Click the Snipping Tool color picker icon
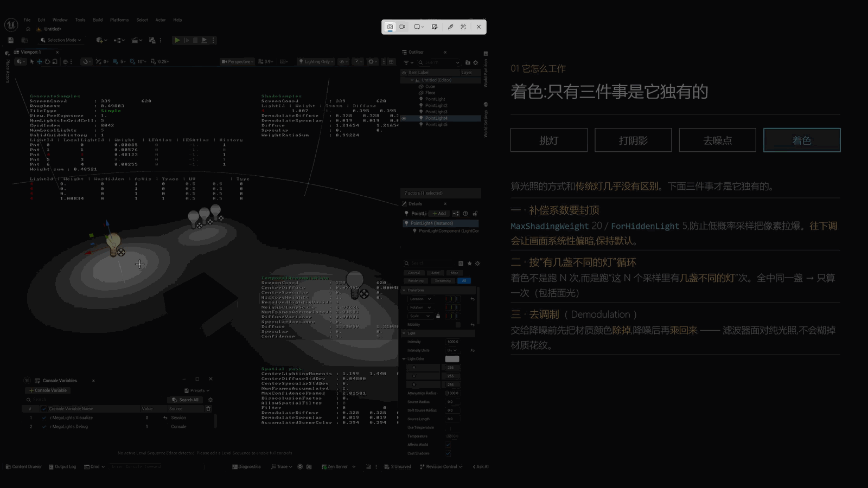 [450, 27]
